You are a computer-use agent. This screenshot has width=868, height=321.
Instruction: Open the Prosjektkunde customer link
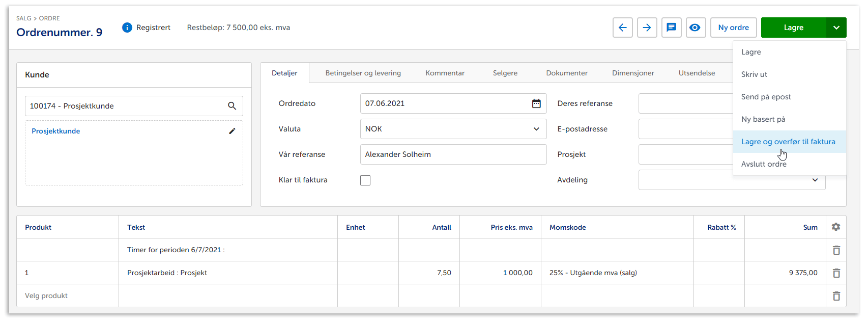coord(56,131)
